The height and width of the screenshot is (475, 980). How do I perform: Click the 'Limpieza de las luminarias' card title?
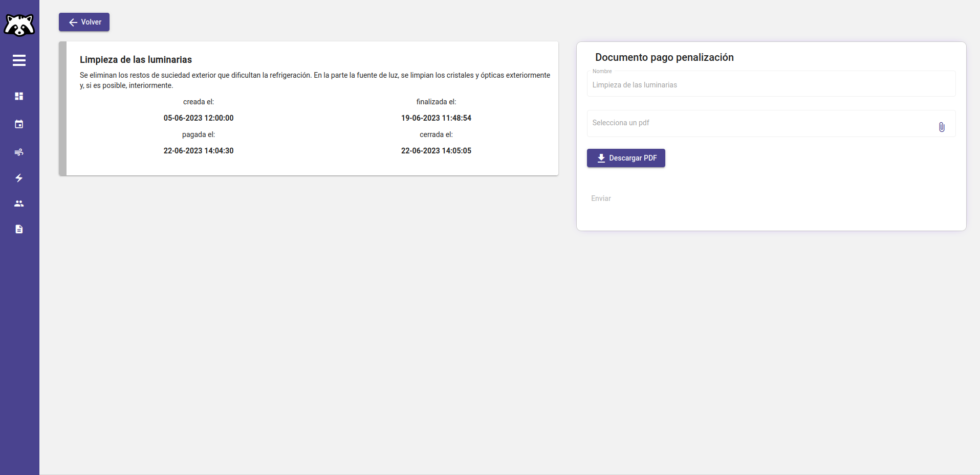(136, 60)
